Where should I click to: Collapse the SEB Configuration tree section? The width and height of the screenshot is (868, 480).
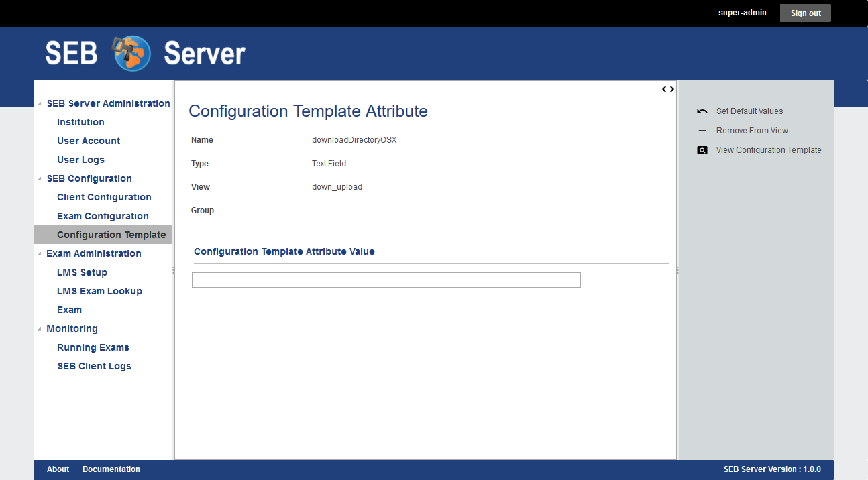click(x=39, y=179)
